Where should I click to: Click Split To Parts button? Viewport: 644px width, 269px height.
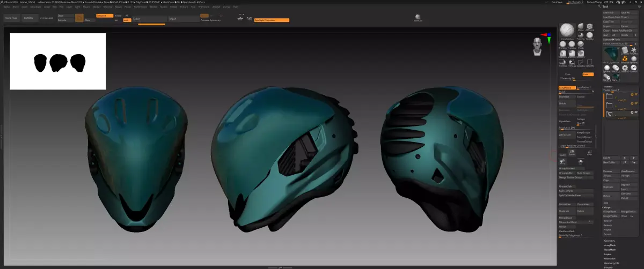point(576,191)
